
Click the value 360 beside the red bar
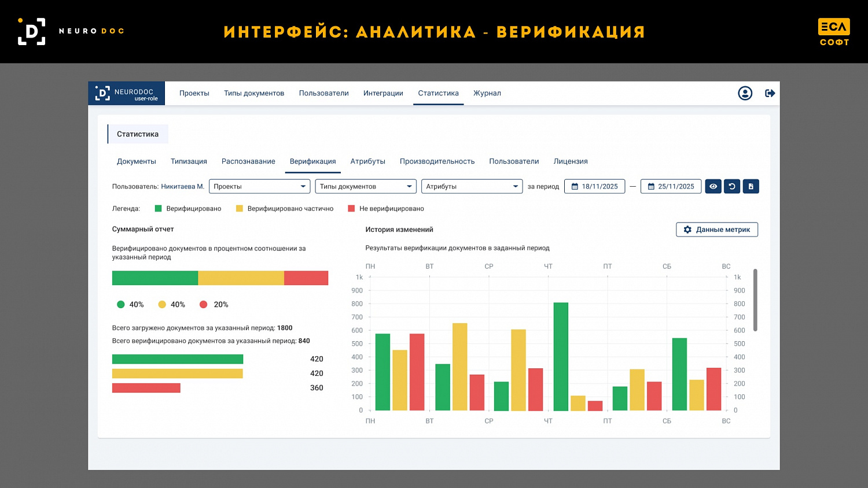(317, 388)
